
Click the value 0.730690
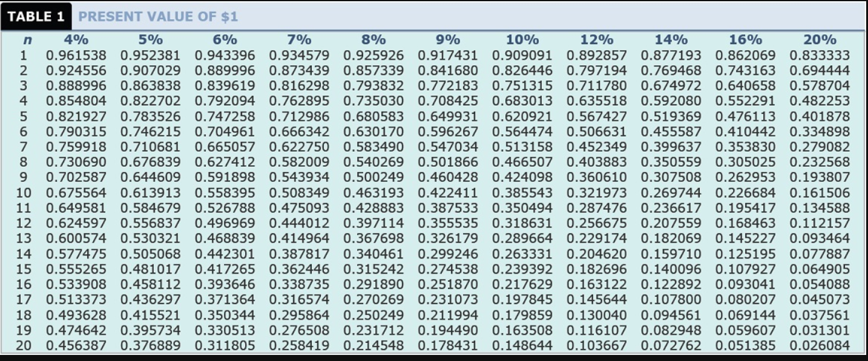coord(76,162)
